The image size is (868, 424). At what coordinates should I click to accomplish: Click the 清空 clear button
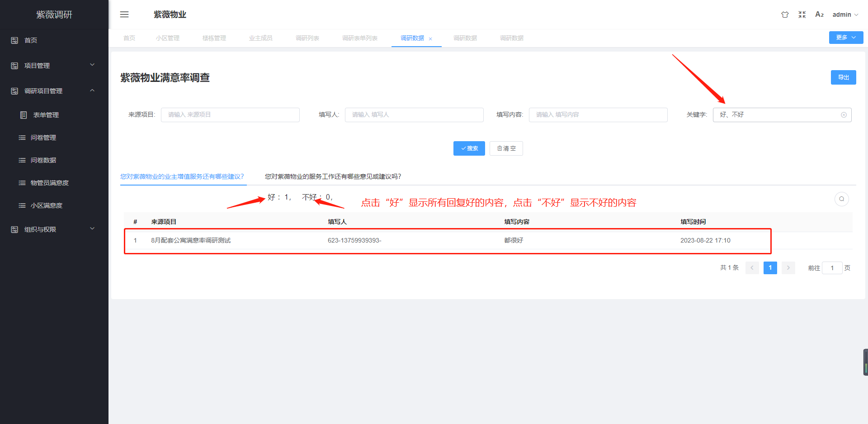[x=506, y=148]
